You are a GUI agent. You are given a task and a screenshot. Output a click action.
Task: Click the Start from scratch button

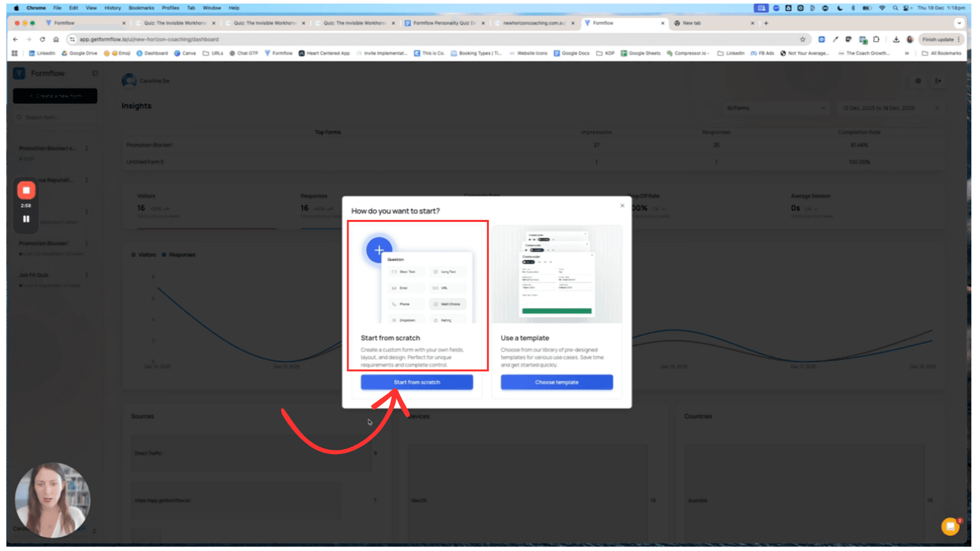pyautogui.click(x=416, y=382)
